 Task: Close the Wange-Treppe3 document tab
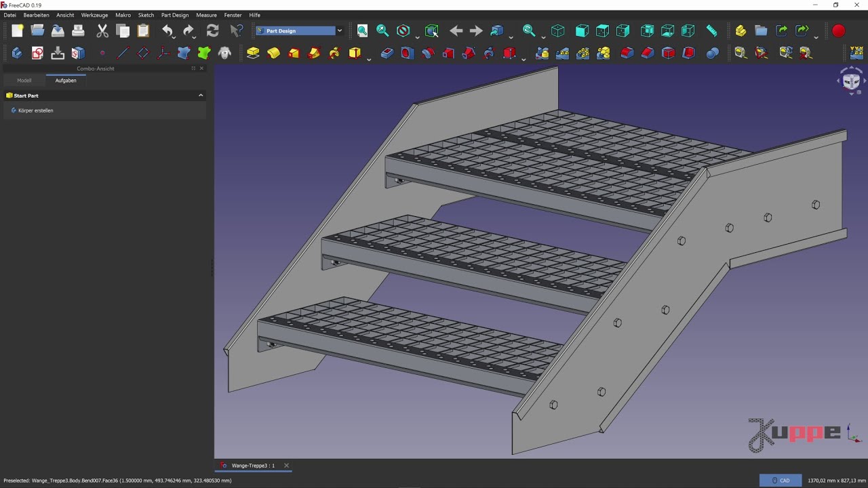(286, 466)
